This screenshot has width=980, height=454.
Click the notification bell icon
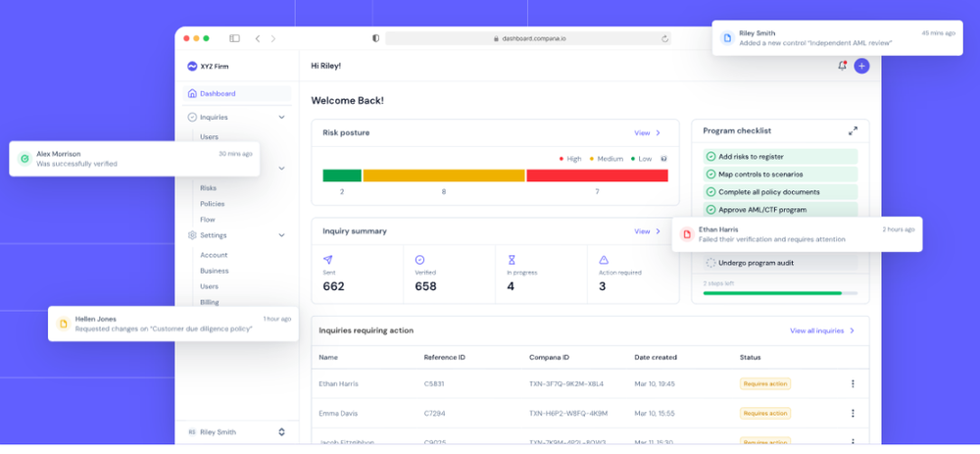842,66
